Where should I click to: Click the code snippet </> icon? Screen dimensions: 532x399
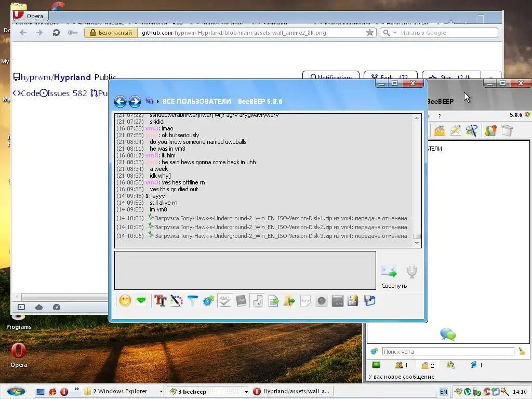click(x=305, y=301)
